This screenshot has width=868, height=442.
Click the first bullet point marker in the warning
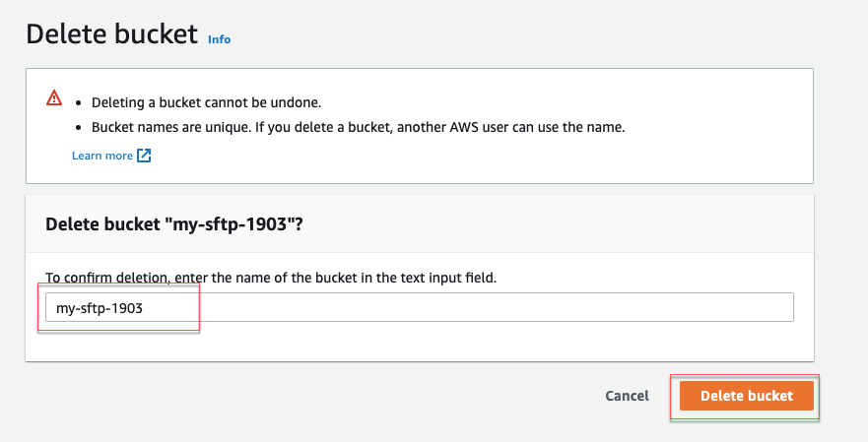click(x=79, y=103)
